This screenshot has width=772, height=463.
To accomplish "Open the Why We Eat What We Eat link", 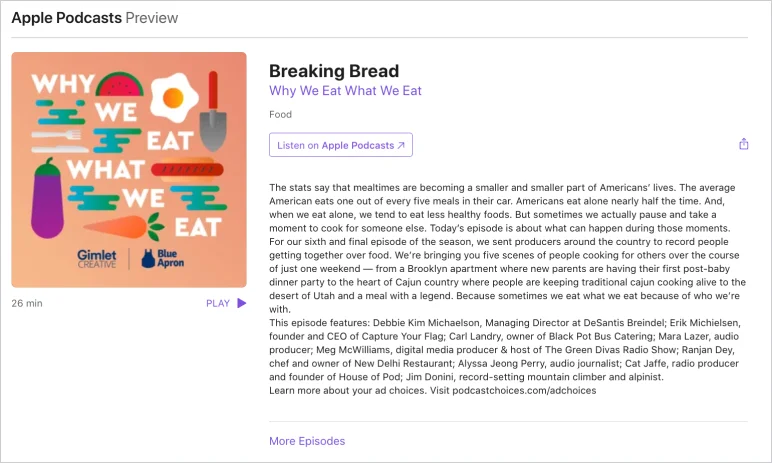I will tap(345, 91).
